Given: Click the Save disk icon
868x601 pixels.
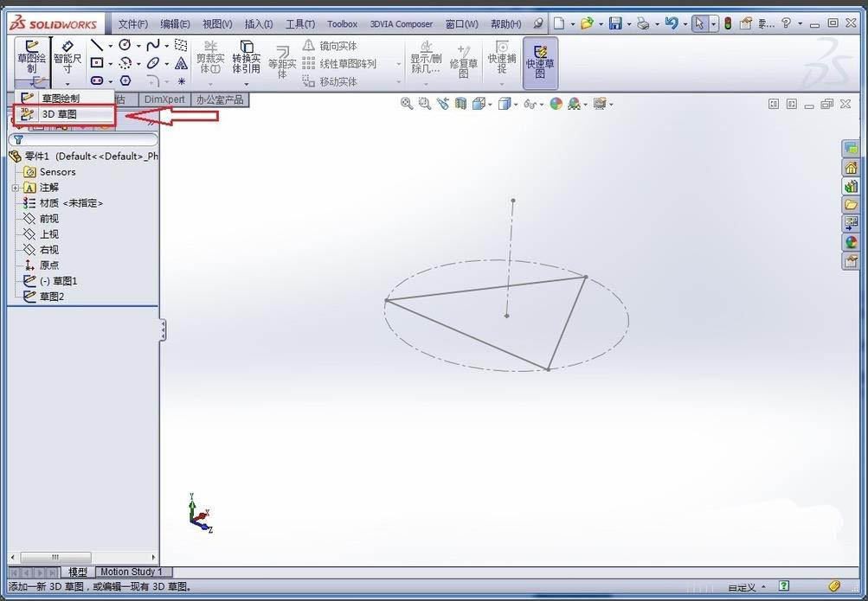Looking at the screenshot, I should [x=615, y=23].
